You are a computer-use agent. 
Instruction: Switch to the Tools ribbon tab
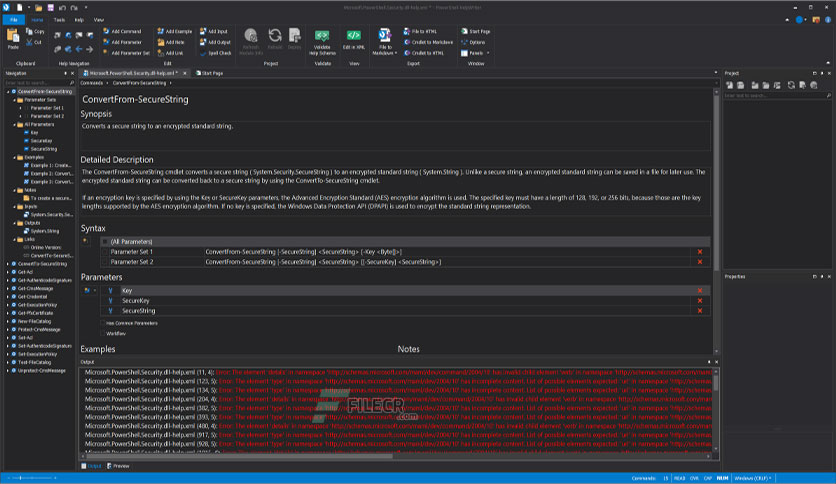59,20
